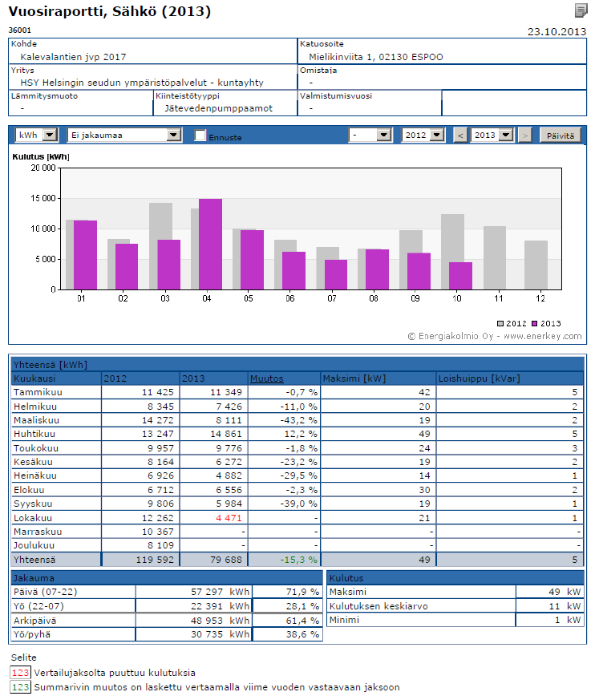Select the Heinäkuu row label

tap(34, 476)
